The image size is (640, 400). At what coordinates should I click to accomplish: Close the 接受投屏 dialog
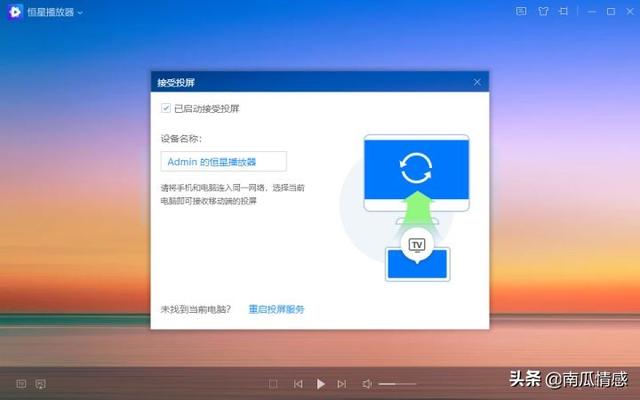pyautogui.click(x=477, y=82)
